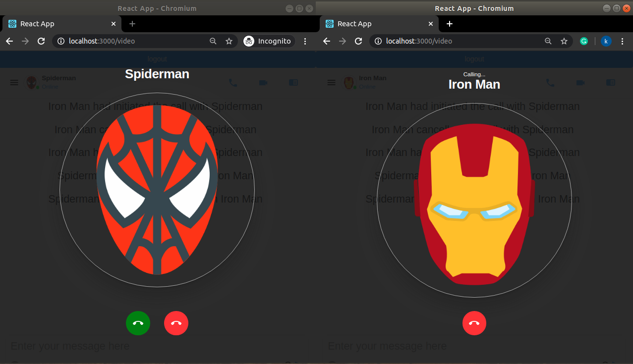Reload page in left browser window

[41, 41]
